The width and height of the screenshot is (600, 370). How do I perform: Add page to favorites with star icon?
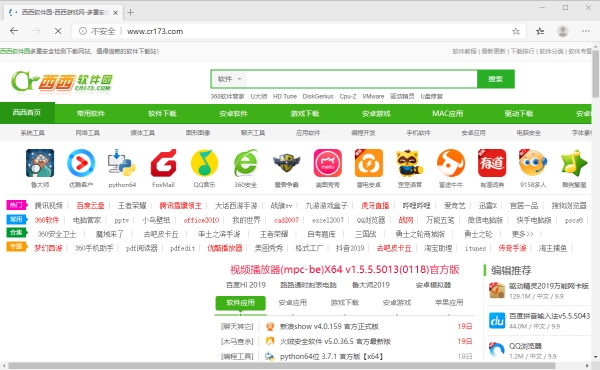point(516,31)
